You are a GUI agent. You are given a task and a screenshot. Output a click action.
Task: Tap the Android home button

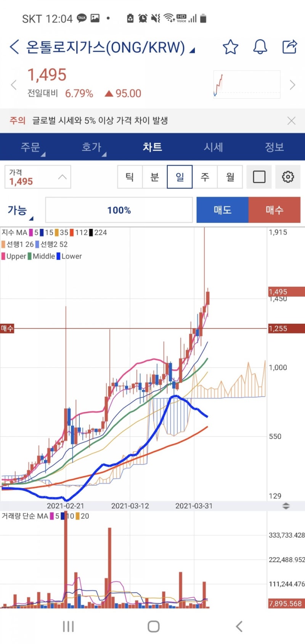tap(153, 626)
